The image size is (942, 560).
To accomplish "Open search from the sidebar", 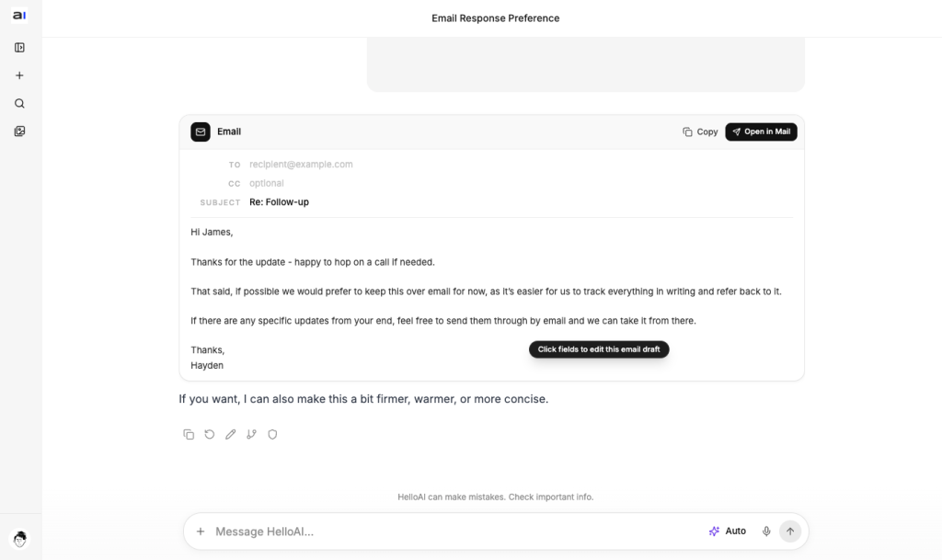I will 19,103.
